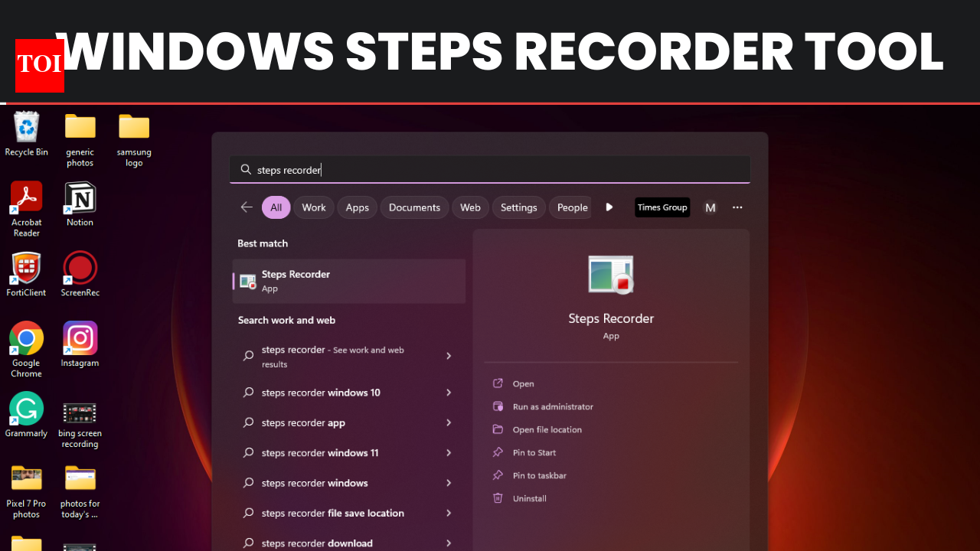This screenshot has height=551, width=980.
Task: Launch the Acrobat Reader desktop shortcut
Action: tap(26, 209)
